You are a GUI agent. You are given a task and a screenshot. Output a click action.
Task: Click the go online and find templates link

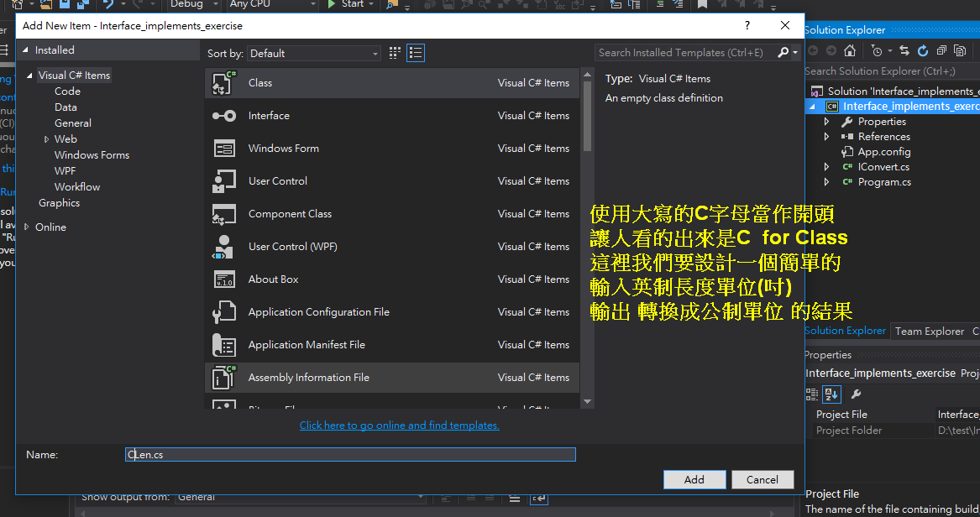coord(399,425)
